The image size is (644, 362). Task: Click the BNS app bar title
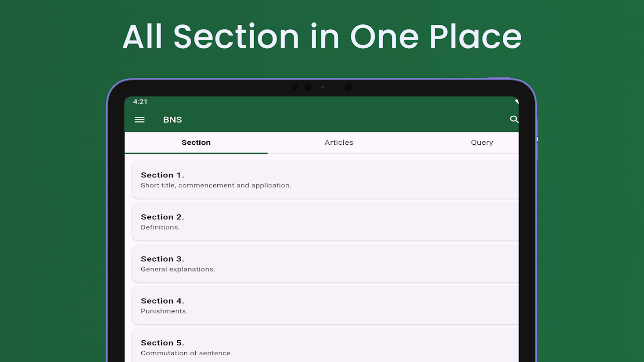173,120
